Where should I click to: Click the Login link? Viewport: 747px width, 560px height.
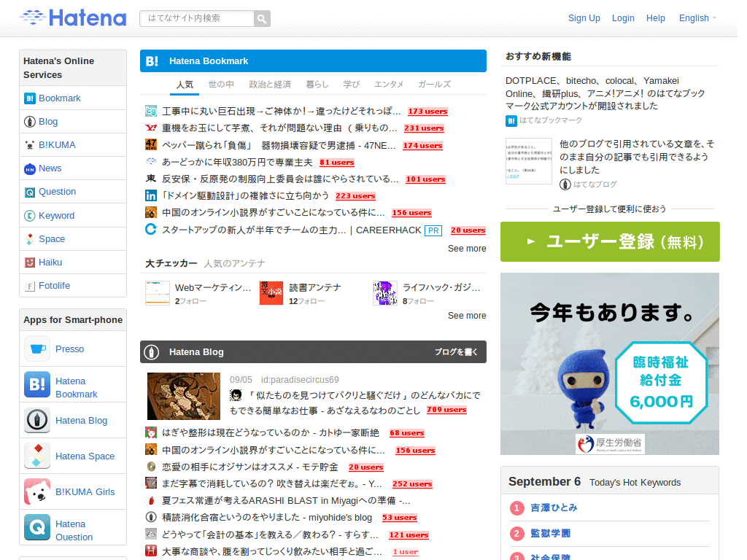pos(623,18)
